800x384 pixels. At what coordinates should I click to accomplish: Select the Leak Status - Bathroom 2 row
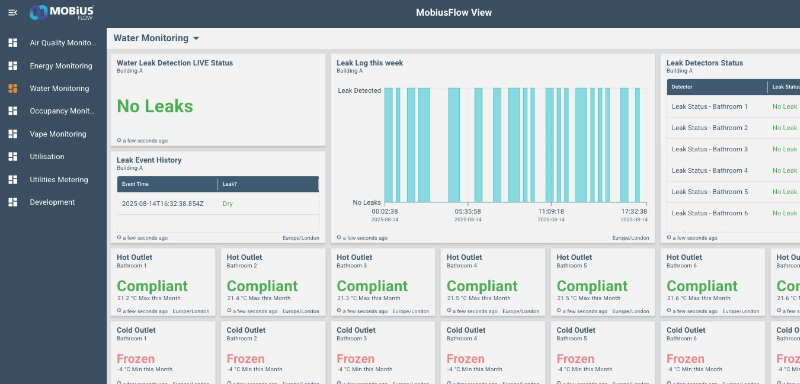coord(733,127)
